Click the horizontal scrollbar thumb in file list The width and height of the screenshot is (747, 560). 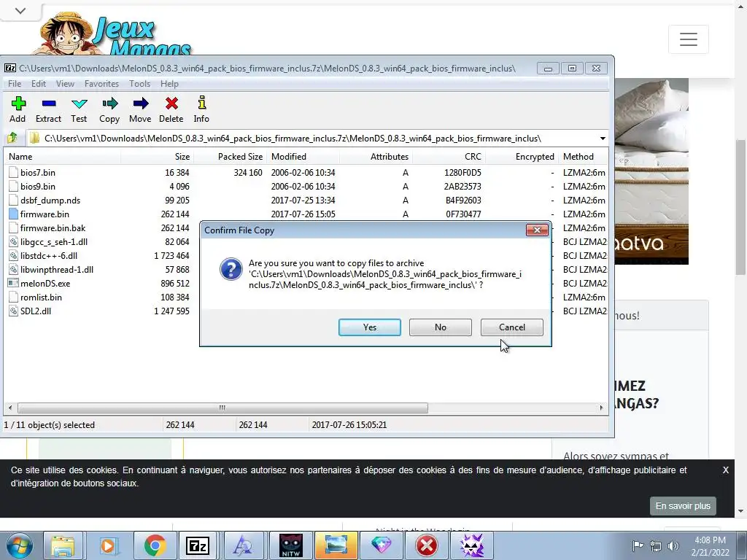(x=222, y=408)
